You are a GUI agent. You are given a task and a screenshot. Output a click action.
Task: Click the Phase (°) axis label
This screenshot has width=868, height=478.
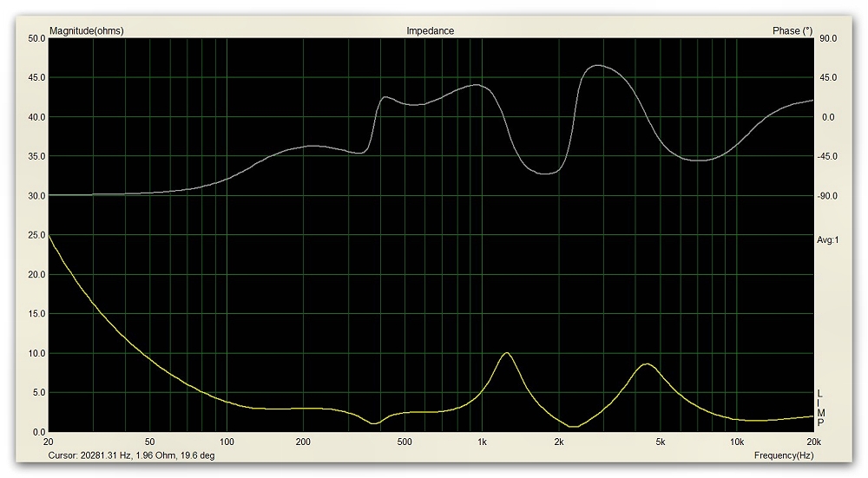coord(792,30)
